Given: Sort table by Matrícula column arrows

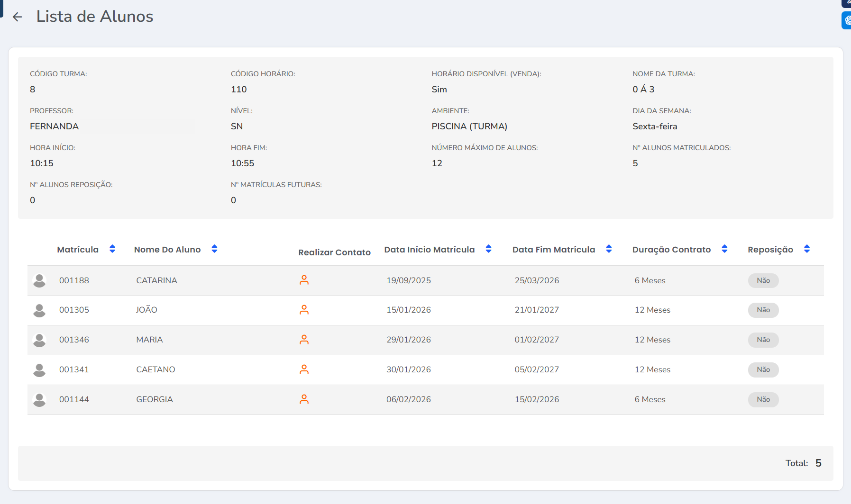Looking at the screenshot, I should [x=112, y=249].
